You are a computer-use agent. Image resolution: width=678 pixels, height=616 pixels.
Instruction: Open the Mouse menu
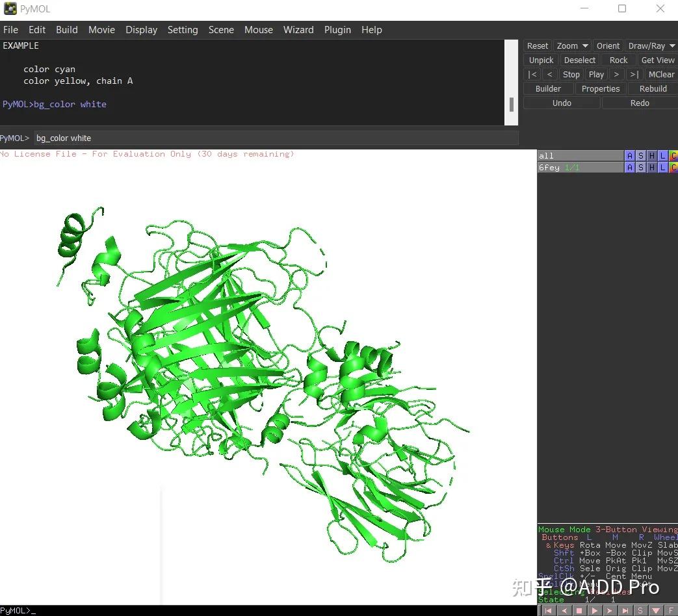259,30
